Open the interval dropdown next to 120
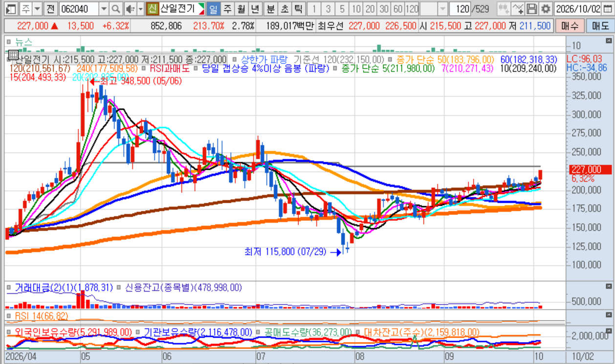 coord(442,9)
